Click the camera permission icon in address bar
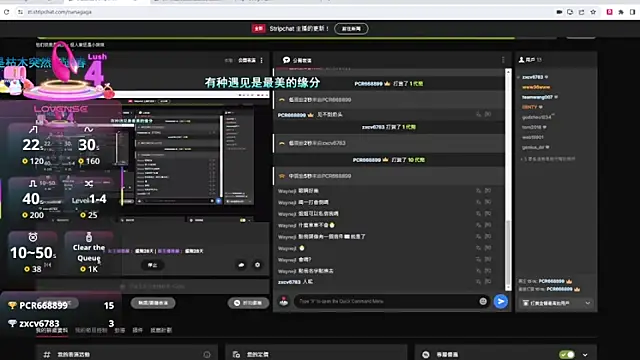The image size is (640, 360). [559, 12]
